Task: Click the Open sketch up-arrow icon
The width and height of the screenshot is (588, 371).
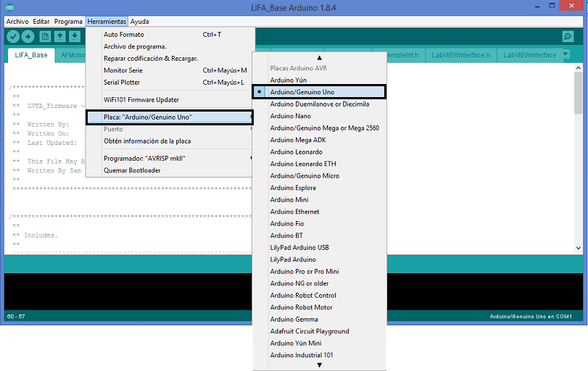Action: 60,36
